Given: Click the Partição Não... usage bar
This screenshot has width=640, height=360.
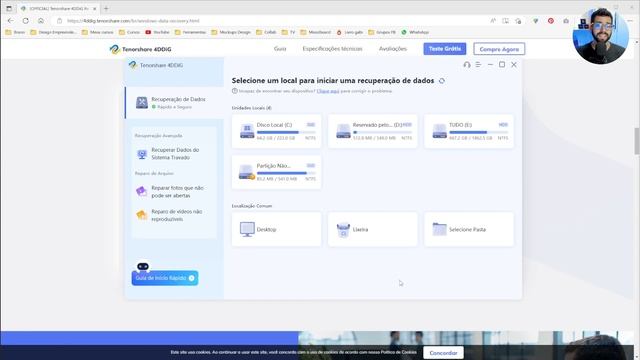Looking at the screenshot, I should tap(286, 173).
